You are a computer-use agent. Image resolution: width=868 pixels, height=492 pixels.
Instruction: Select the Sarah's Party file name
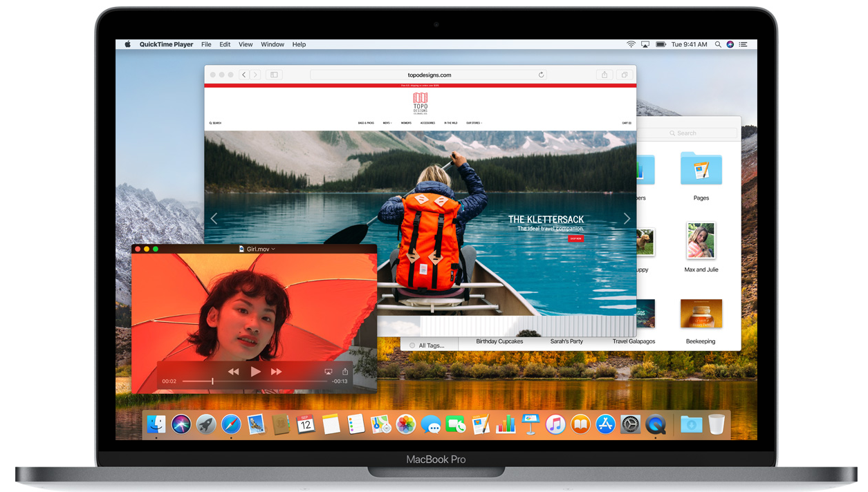pyautogui.click(x=566, y=341)
